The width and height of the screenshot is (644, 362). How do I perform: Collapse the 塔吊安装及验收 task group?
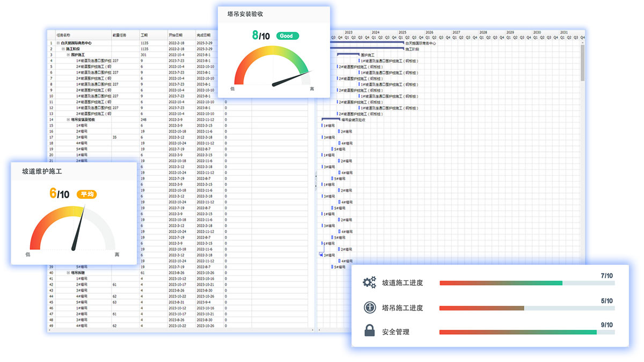click(x=68, y=120)
